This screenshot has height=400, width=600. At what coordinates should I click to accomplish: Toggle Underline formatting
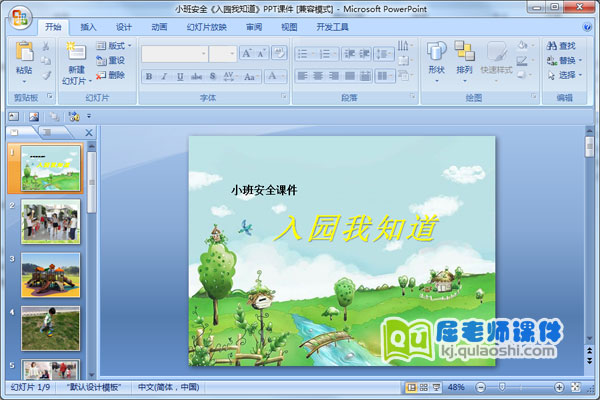click(180, 77)
